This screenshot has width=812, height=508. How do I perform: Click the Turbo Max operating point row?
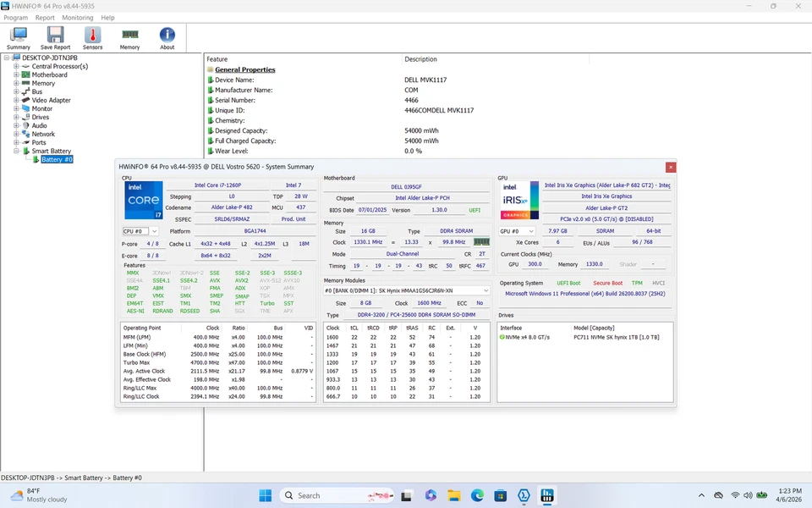pos(218,362)
